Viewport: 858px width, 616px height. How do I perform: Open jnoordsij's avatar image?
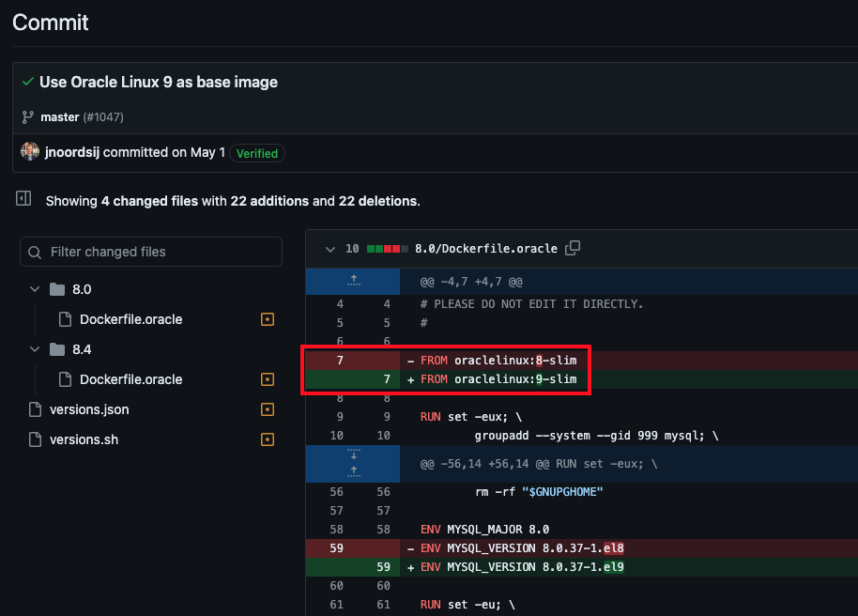point(30,152)
